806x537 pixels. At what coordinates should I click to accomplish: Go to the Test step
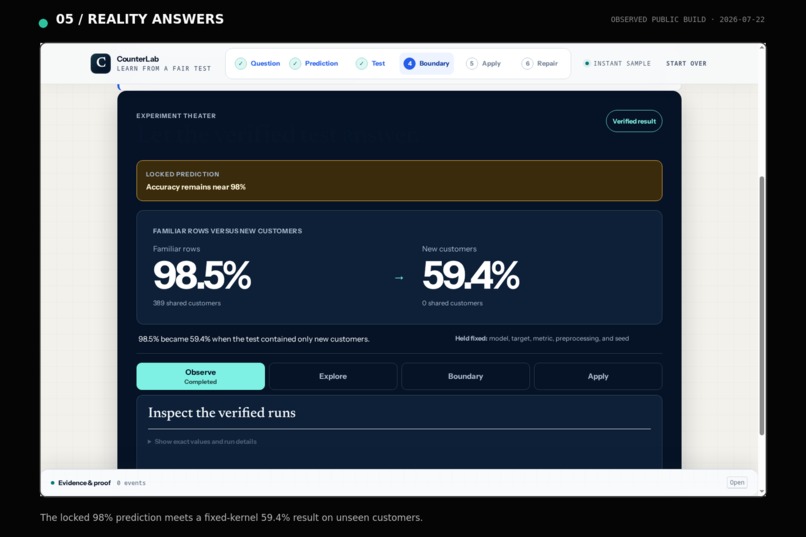click(371, 64)
